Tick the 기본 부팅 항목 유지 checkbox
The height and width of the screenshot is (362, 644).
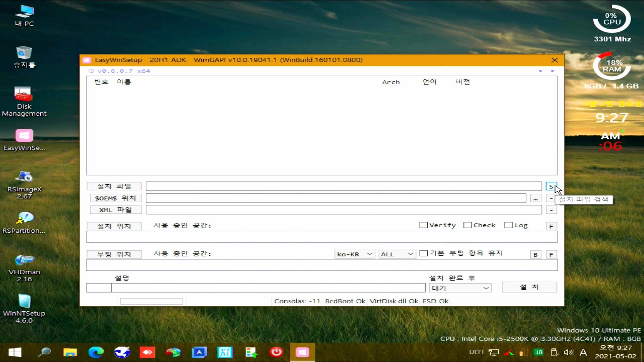tap(424, 253)
